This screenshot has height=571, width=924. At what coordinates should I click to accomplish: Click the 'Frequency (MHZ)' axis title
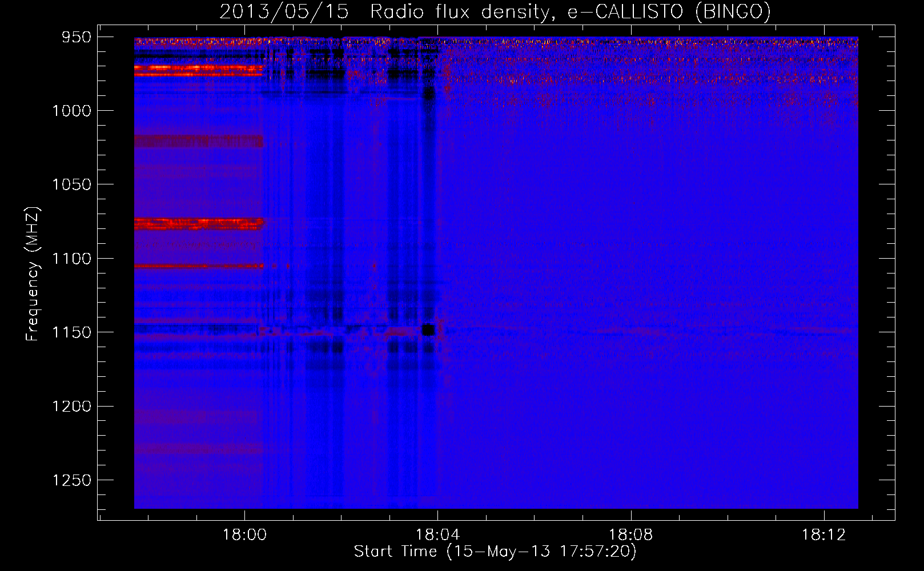33,274
